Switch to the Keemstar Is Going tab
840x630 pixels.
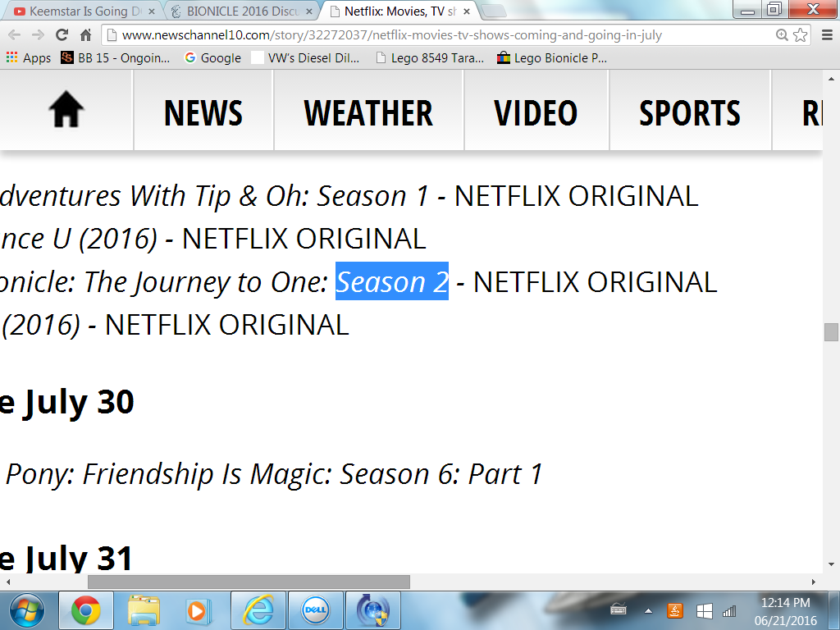pos(85,11)
